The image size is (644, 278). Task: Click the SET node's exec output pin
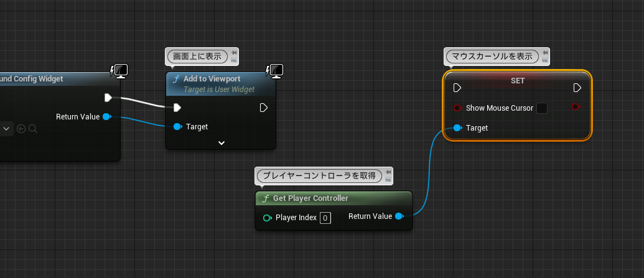tap(577, 88)
